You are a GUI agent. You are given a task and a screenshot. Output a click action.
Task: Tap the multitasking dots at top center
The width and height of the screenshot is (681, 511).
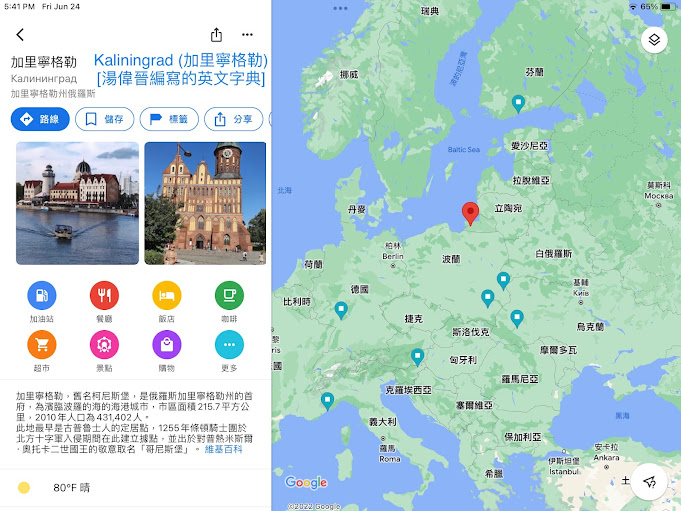point(340,8)
